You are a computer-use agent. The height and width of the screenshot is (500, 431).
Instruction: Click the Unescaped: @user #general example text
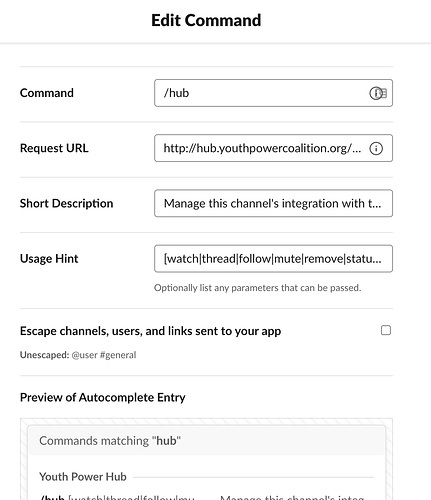pyautogui.click(x=78, y=355)
